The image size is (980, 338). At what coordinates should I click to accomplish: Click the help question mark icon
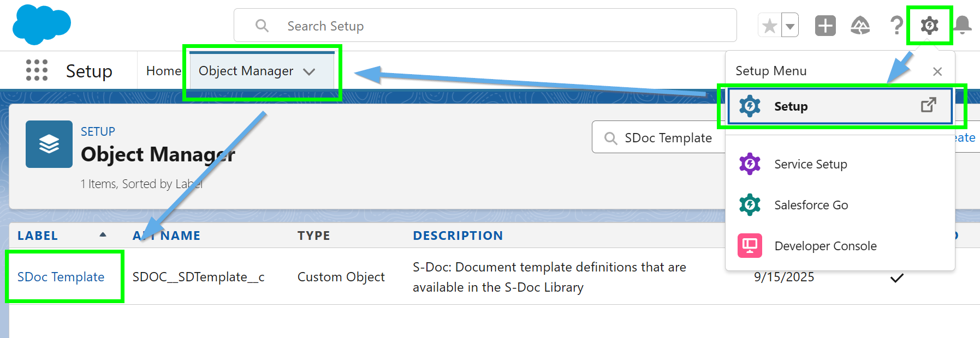point(896,26)
